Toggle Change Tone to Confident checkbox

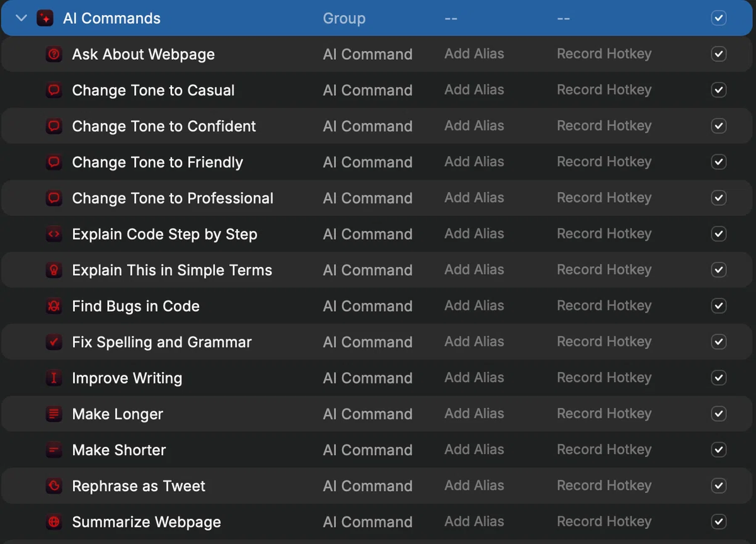(719, 126)
